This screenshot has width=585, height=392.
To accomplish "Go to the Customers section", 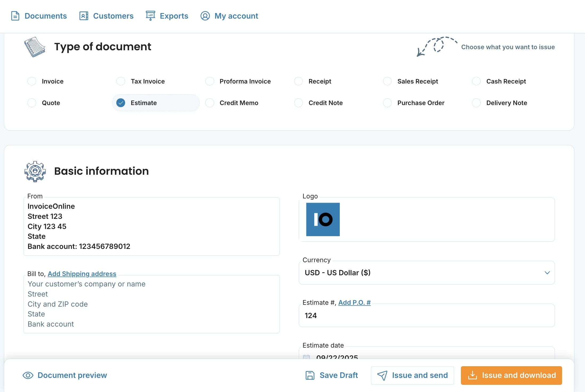I will click(x=113, y=16).
